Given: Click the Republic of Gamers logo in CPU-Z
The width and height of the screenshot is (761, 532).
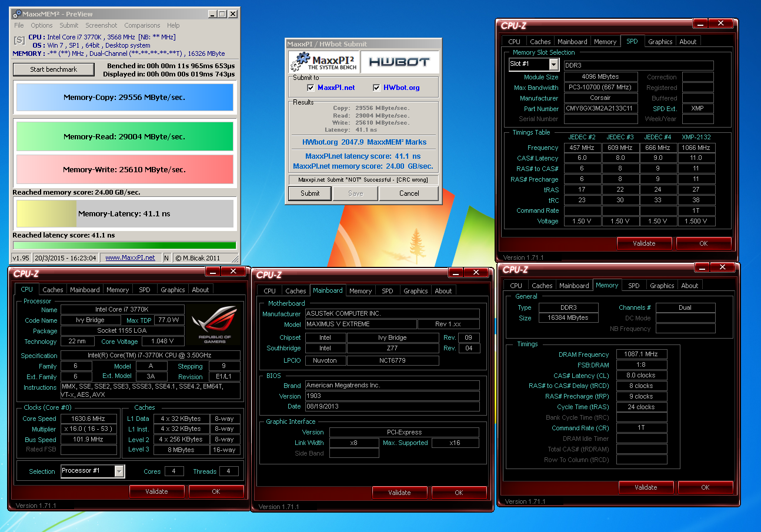Looking at the screenshot, I should click(x=214, y=326).
